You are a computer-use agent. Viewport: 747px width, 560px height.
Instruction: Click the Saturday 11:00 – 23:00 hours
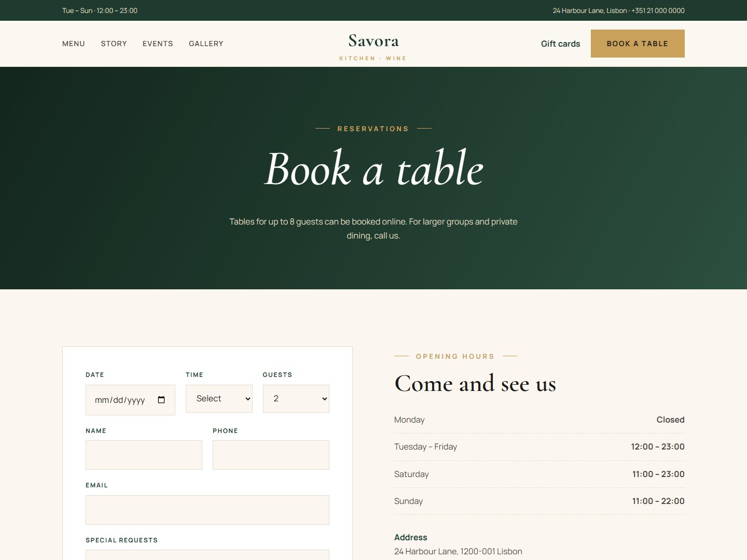tap(658, 474)
